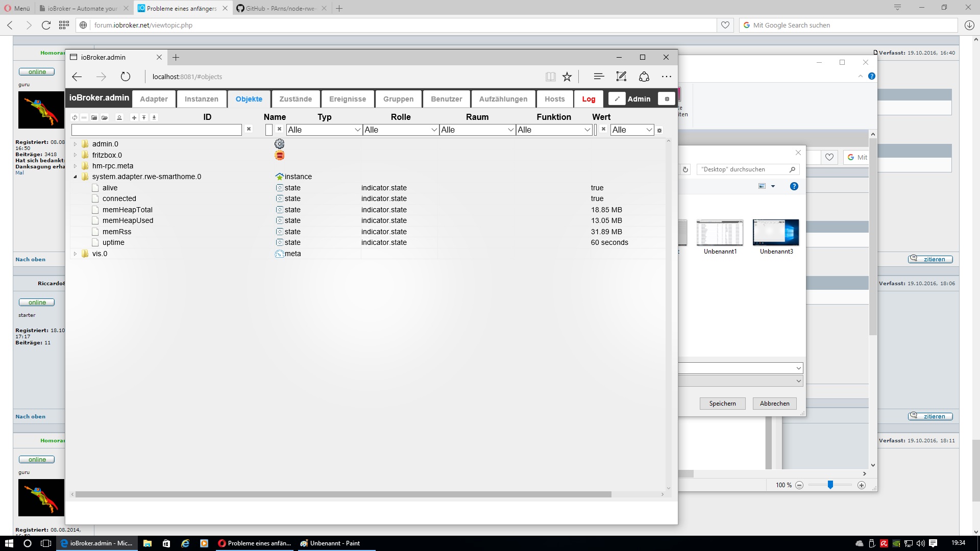Add page to favorites with star icon
The height and width of the screenshot is (551, 980).
(567, 77)
